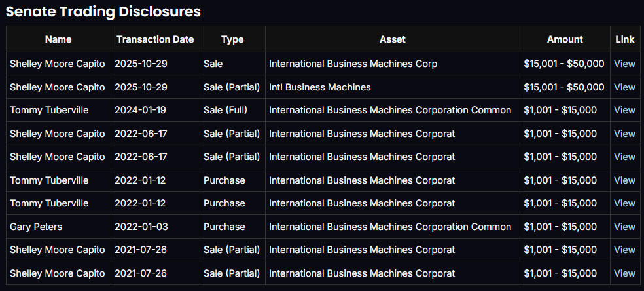Image resolution: width=644 pixels, height=291 pixels.
Task: Click the Amount column header
Action: pos(565,39)
